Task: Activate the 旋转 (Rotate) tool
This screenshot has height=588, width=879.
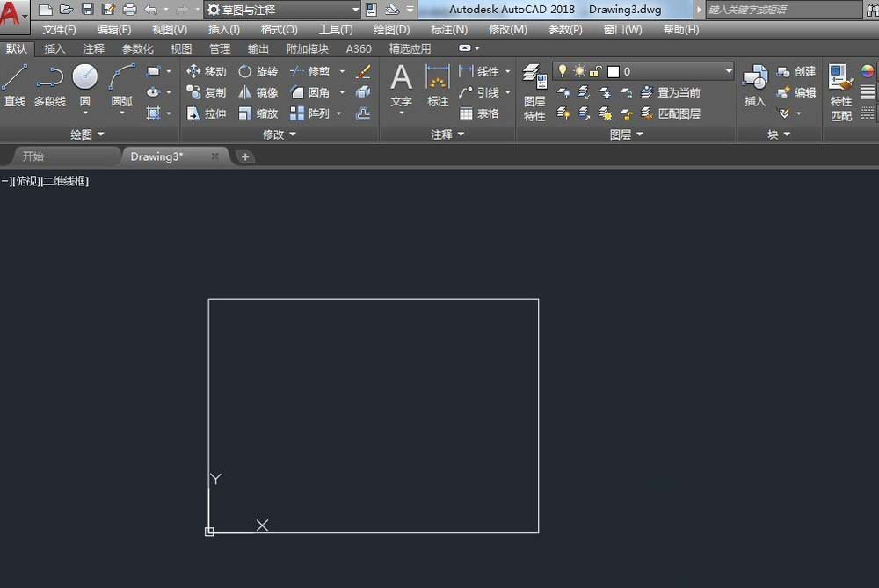Action: pos(258,71)
